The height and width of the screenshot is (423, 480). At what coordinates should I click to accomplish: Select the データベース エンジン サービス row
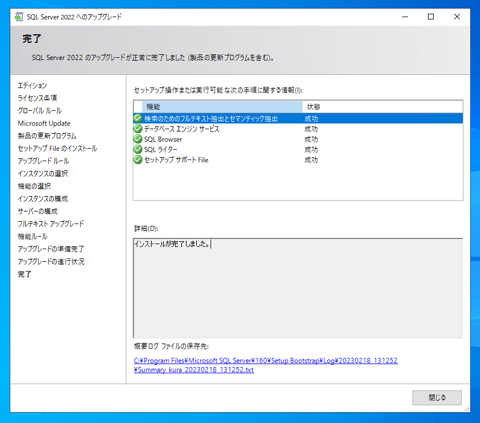coord(298,129)
